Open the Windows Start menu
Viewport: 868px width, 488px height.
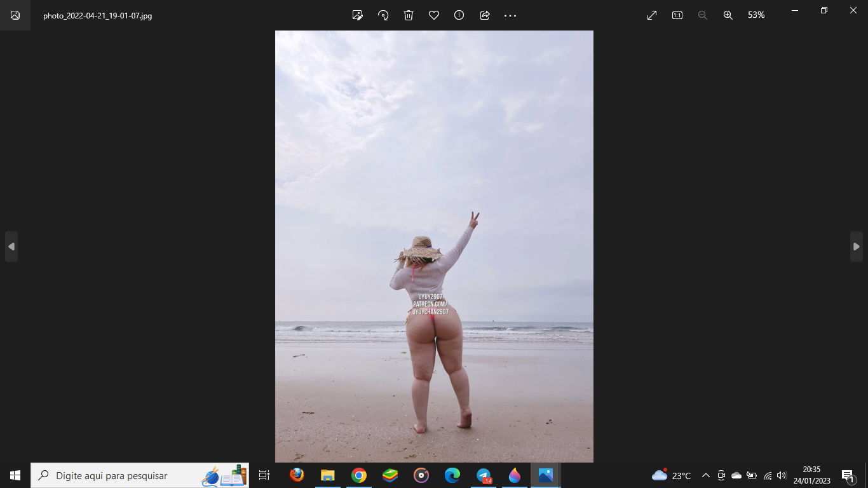point(15,475)
